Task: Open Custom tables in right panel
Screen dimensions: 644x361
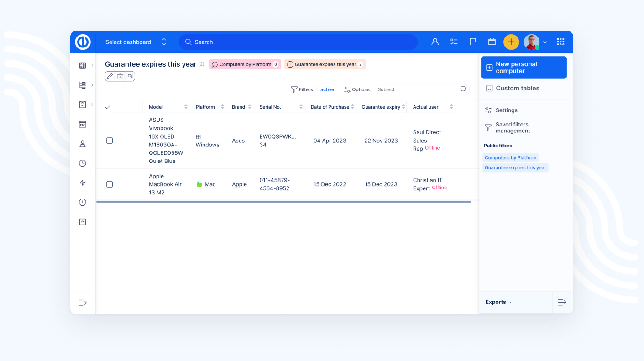Action: pyautogui.click(x=517, y=89)
